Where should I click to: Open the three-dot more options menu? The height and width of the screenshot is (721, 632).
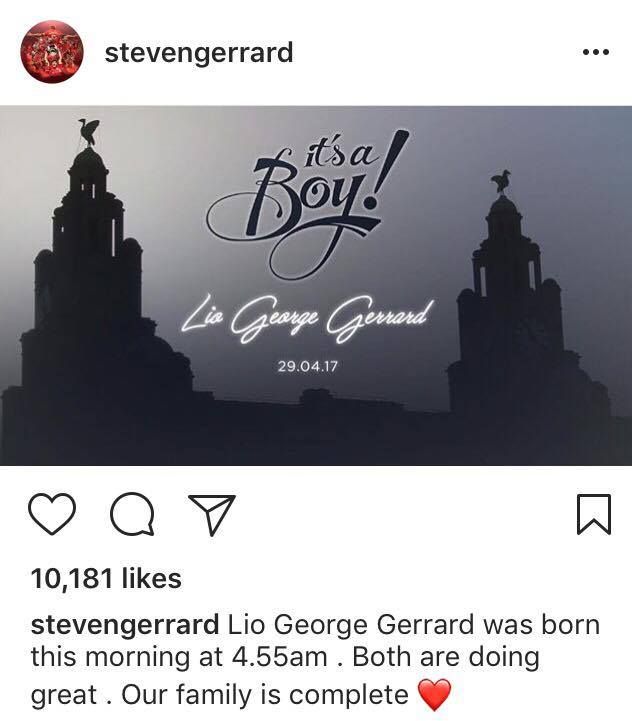click(596, 52)
